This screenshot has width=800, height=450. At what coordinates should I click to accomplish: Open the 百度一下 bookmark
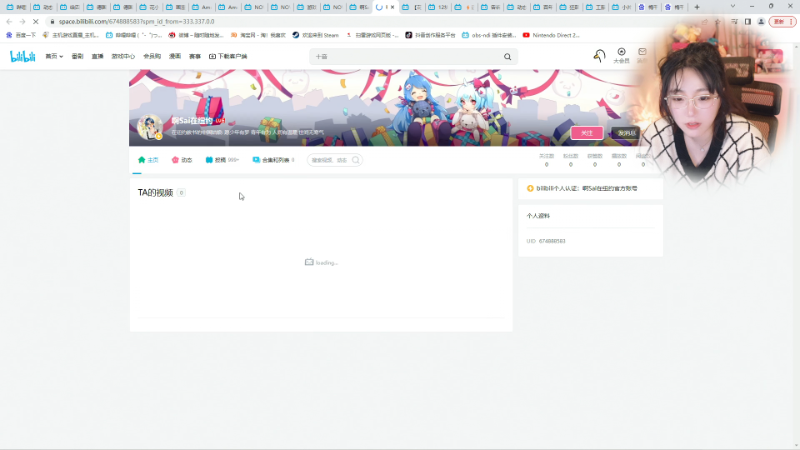(x=21, y=35)
